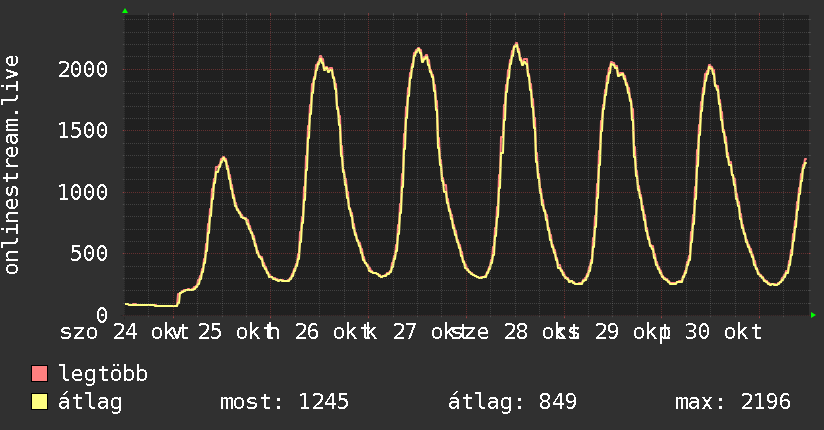This screenshot has height=430, width=824.
Task: Click the 500 y-axis label
Action: coord(89,253)
